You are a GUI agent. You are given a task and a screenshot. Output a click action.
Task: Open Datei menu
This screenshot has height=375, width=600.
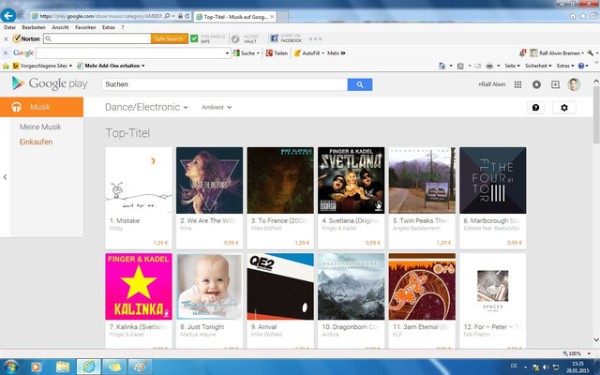point(10,27)
